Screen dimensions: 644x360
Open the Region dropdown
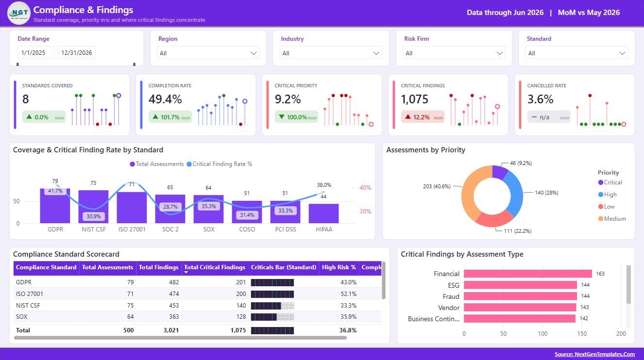208,53
